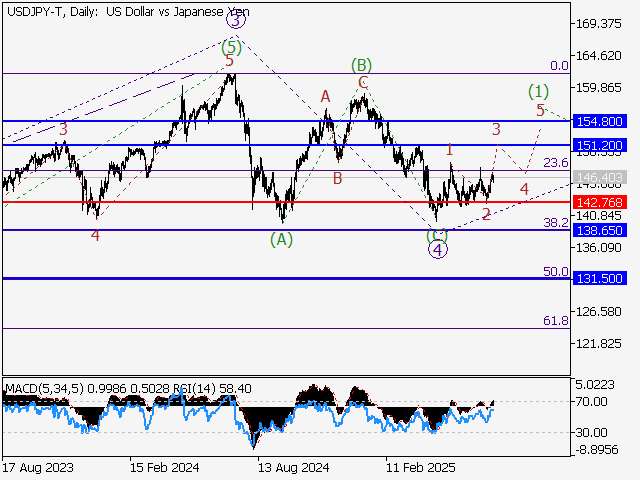Click the 61.8 Fibonacci level label

[x=555, y=320]
